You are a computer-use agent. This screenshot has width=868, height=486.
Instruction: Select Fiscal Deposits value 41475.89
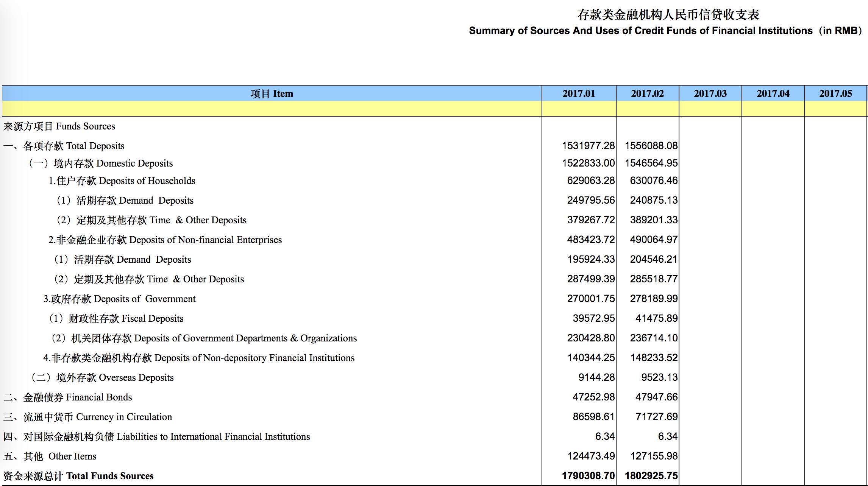click(656, 318)
